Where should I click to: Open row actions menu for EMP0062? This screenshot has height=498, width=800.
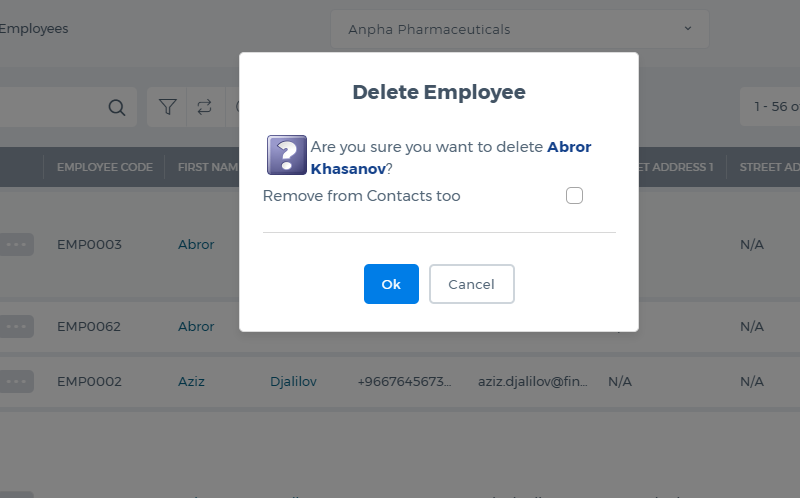pos(17,327)
